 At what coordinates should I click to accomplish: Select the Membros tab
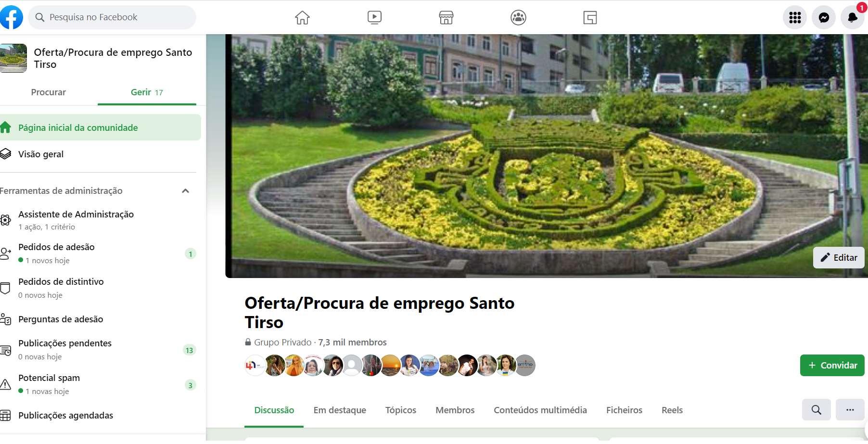click(455, 410)
